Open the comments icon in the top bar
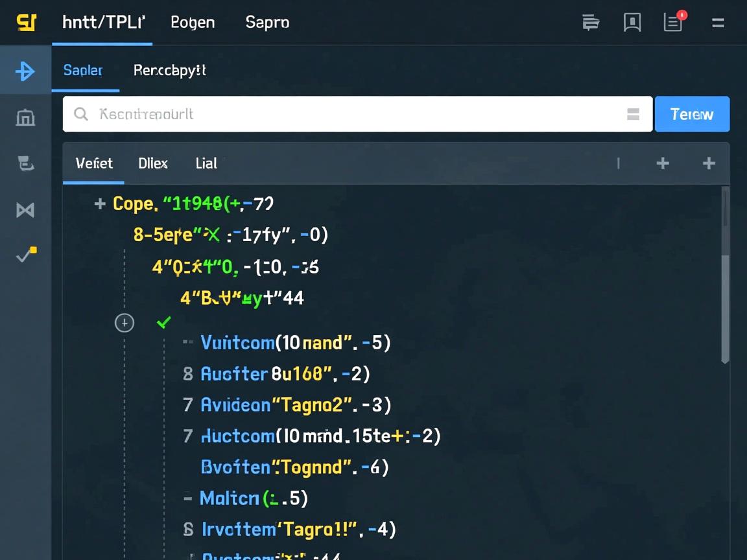The image size is (747, 560). [x=590, y=22]
